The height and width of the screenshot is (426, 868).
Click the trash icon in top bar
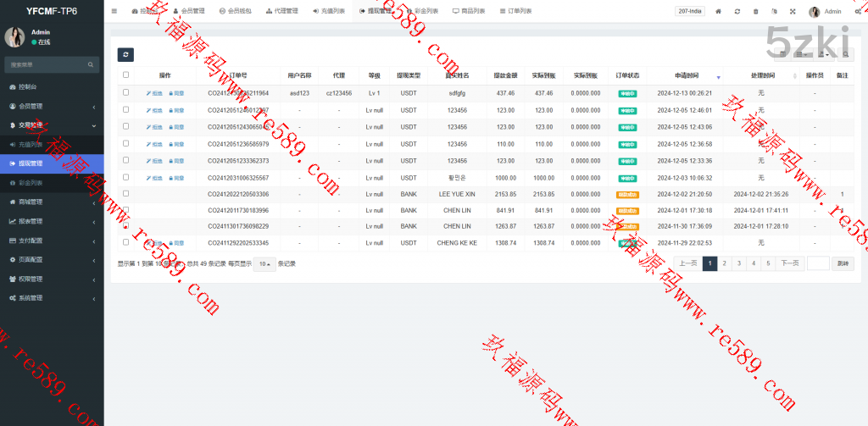(x=755, y=12)
